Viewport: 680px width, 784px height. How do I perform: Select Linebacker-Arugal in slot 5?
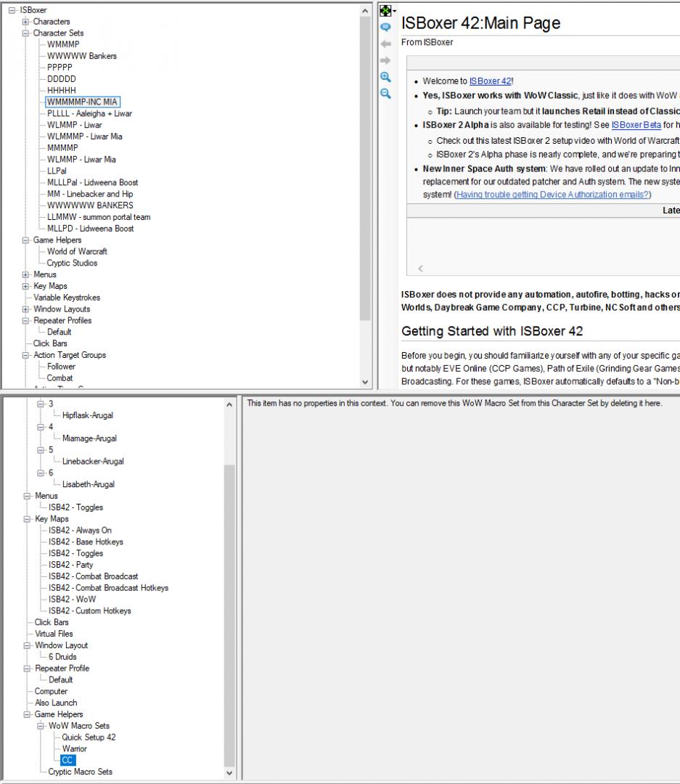coord(93,461)
